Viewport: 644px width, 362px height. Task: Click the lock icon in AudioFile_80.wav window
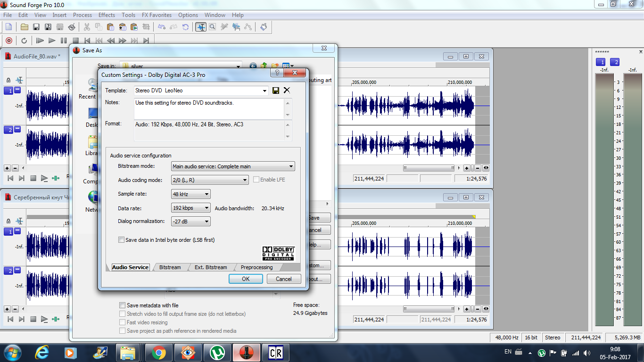coord(8,80)
